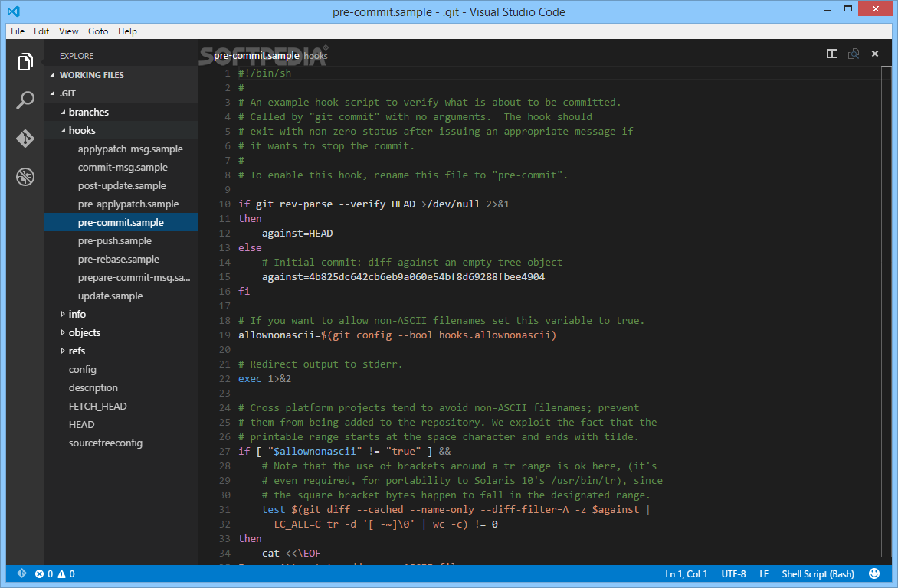Click Ln 1, Col 1 position indicator
The width and height of the screenshot is (898, 588).
686,573
